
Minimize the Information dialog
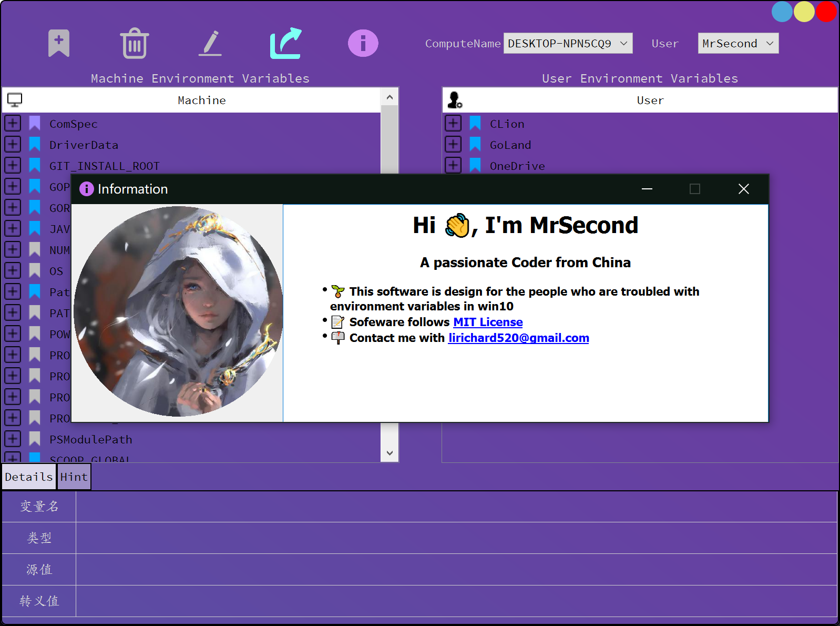(647, 189)
